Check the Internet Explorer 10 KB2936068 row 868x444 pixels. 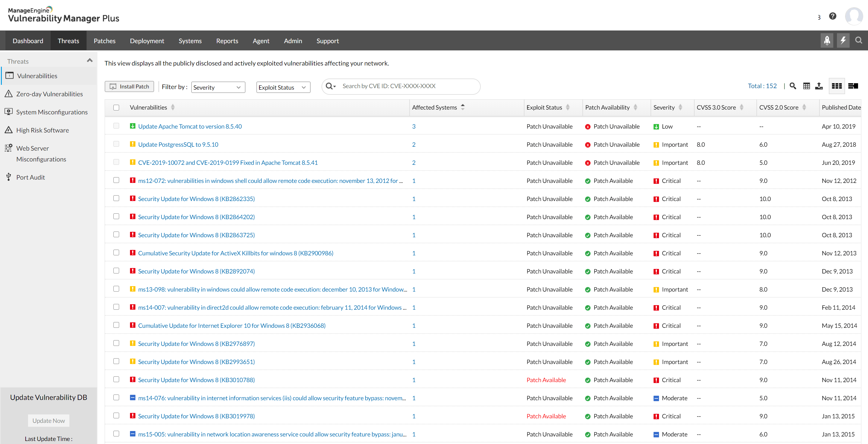(x=116, y=325)
